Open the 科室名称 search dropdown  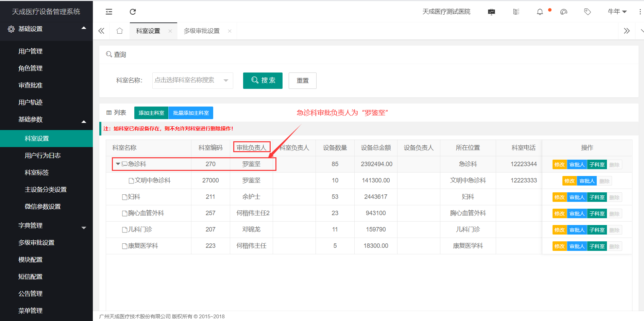point(193,81)
